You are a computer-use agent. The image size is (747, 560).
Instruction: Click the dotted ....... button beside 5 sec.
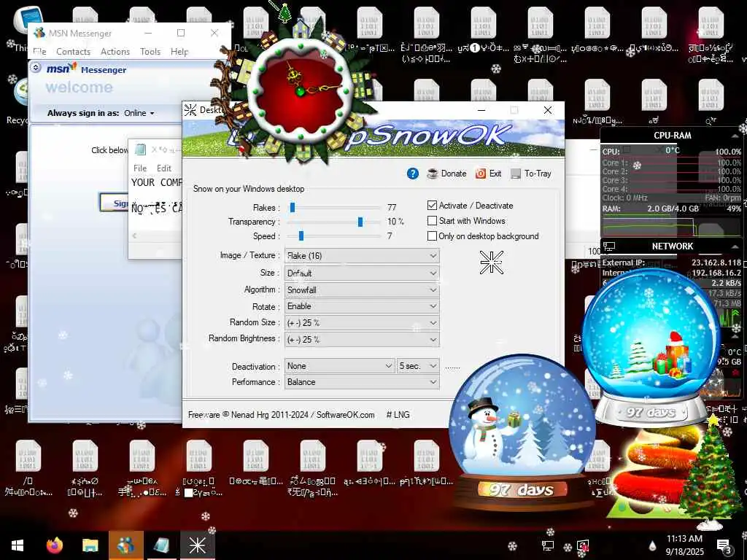pyautogui.click(x=452, y=367)
